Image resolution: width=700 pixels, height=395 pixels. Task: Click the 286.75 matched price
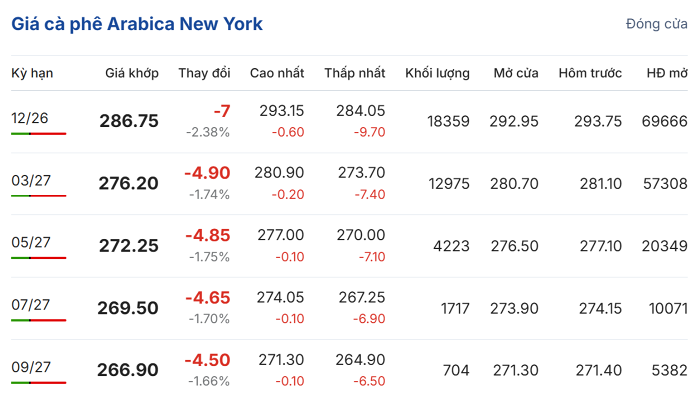pos(129,121)
